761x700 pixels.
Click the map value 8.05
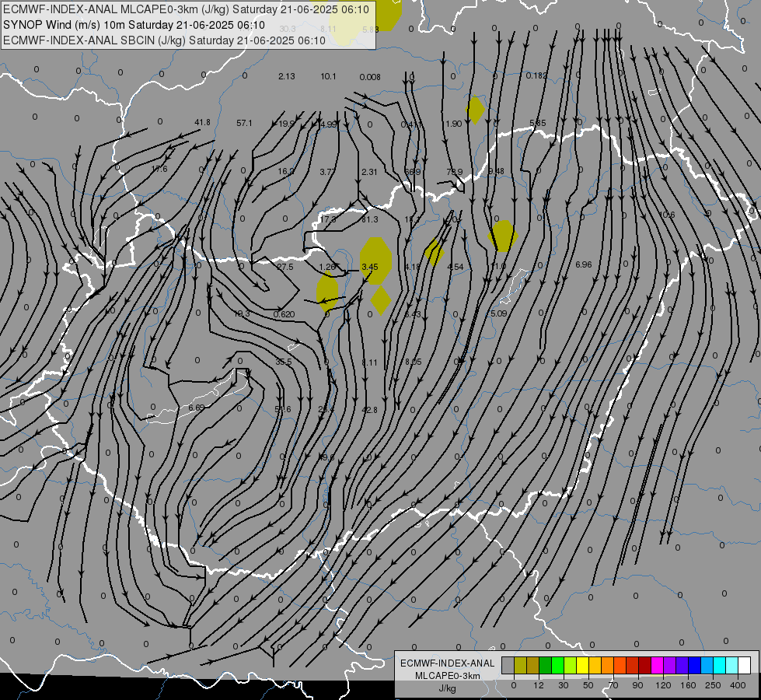point(413,362)
